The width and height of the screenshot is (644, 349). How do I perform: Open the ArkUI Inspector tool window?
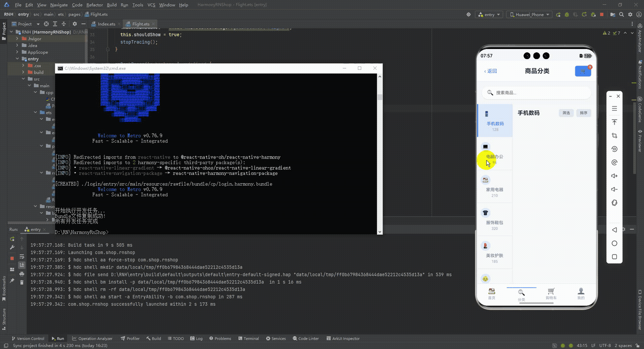[x=343, y=338]
